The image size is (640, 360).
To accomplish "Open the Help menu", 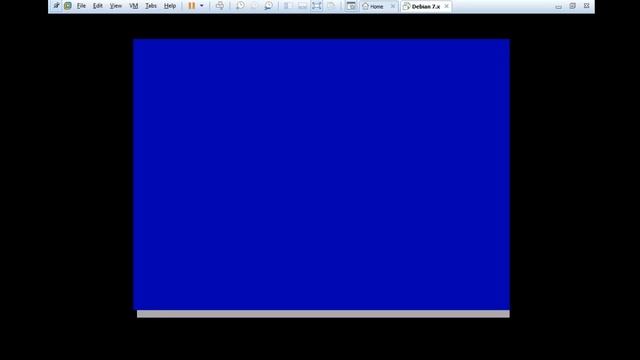I will pyautogui.click(x=170, y=6).
